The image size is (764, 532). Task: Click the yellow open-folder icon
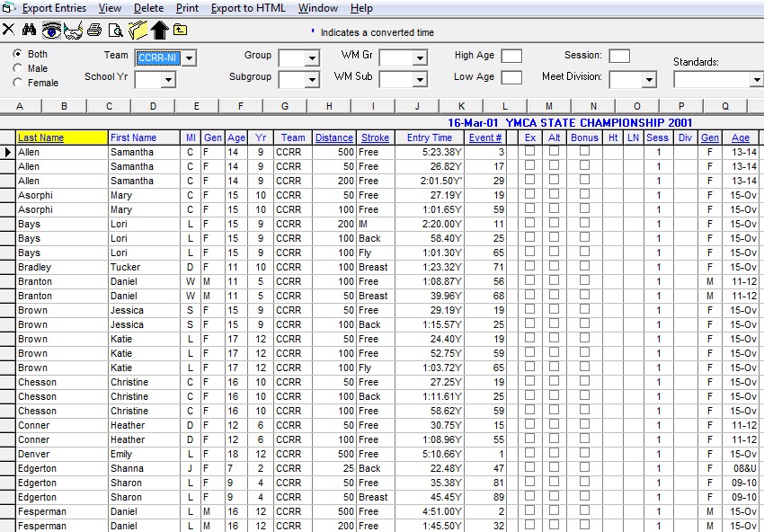tap(138, 31)
